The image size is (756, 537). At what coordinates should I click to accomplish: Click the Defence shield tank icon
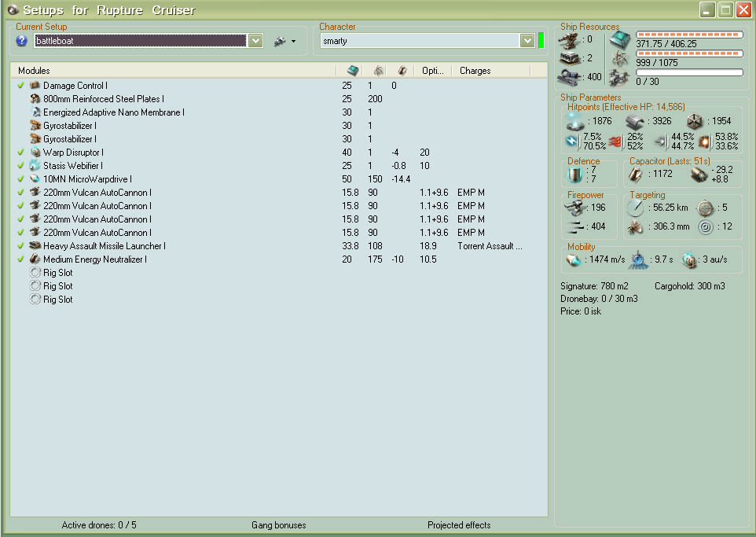click(574, 175)
